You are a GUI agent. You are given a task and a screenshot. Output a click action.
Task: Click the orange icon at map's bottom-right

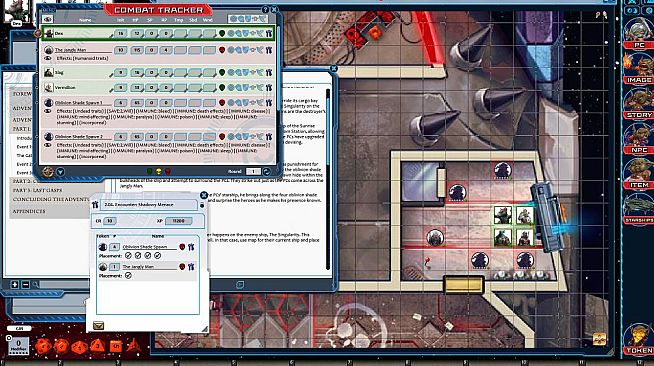click(x=599, y=338)
